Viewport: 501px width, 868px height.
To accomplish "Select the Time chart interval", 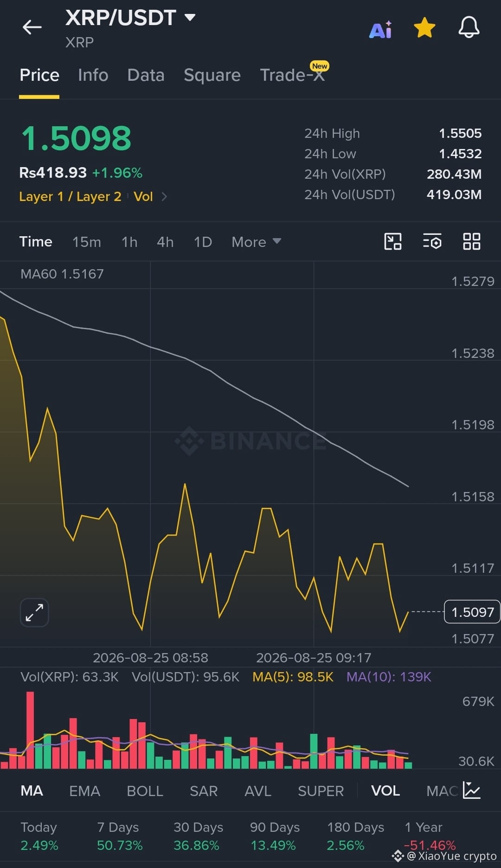I will pyautogui.click(x=36, y=242).
